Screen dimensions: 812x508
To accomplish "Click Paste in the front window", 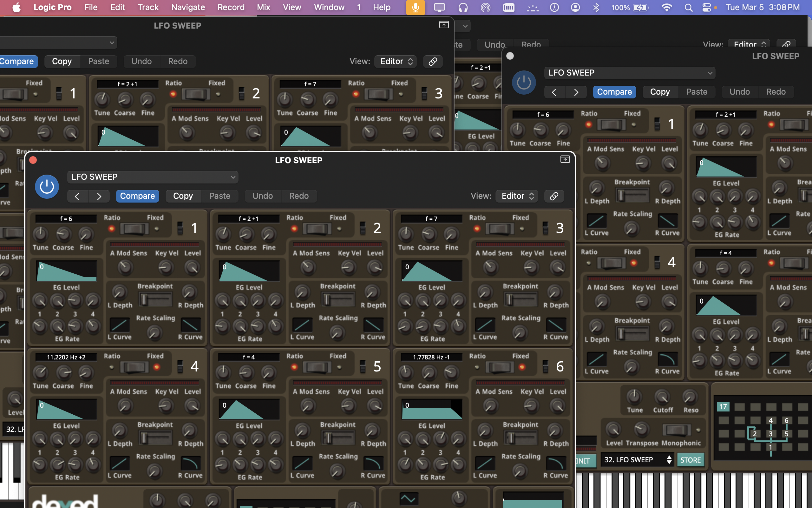I will (x=220, y=196).
